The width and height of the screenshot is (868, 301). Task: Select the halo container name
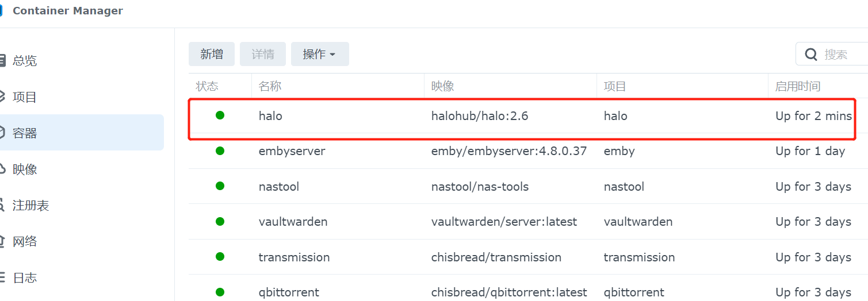point(270,115)
